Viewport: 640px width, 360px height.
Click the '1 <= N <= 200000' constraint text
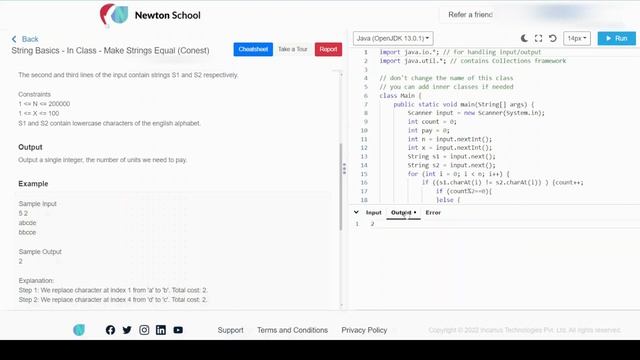click(x=44, y=104)
